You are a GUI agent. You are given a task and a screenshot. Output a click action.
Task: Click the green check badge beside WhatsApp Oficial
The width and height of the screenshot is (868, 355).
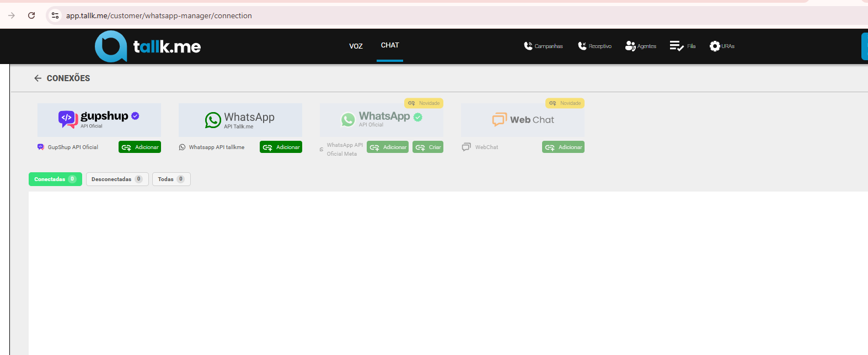tap(418, 117)
